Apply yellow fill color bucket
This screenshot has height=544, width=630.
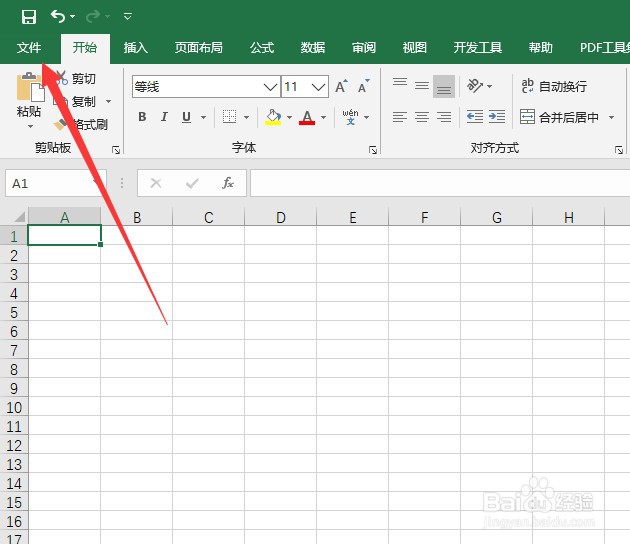point(273,117)
